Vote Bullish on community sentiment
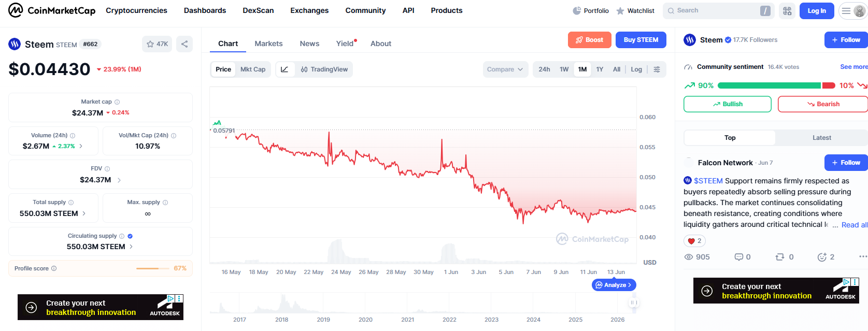Viewport: 868px width, 331px height. pos(728,104)
